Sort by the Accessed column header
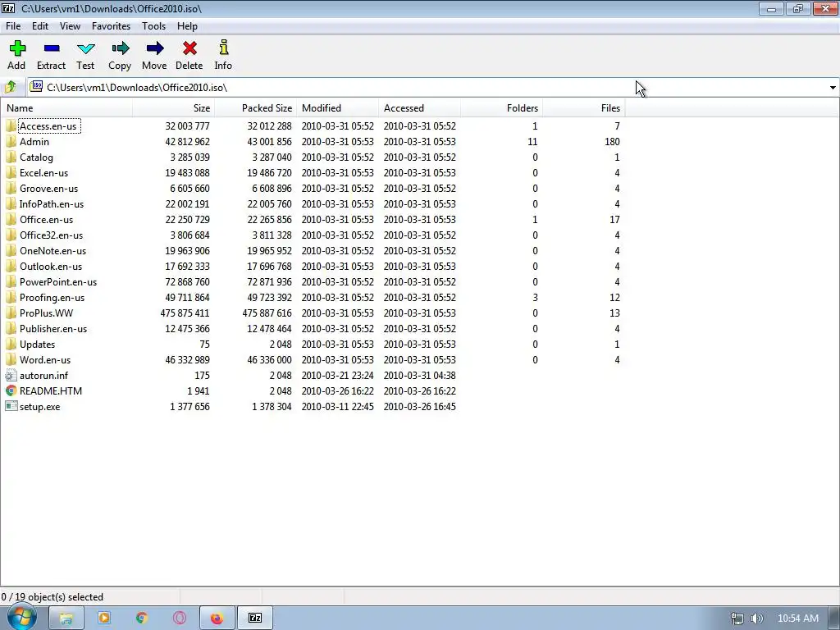Screen dimensions: 840x630 pos(419,107)
